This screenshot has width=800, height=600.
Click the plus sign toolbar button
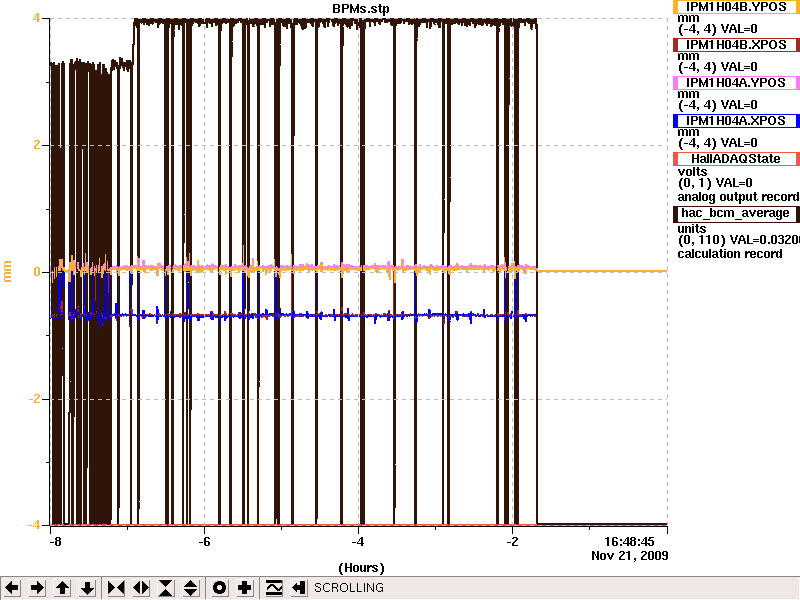[244, 588]
